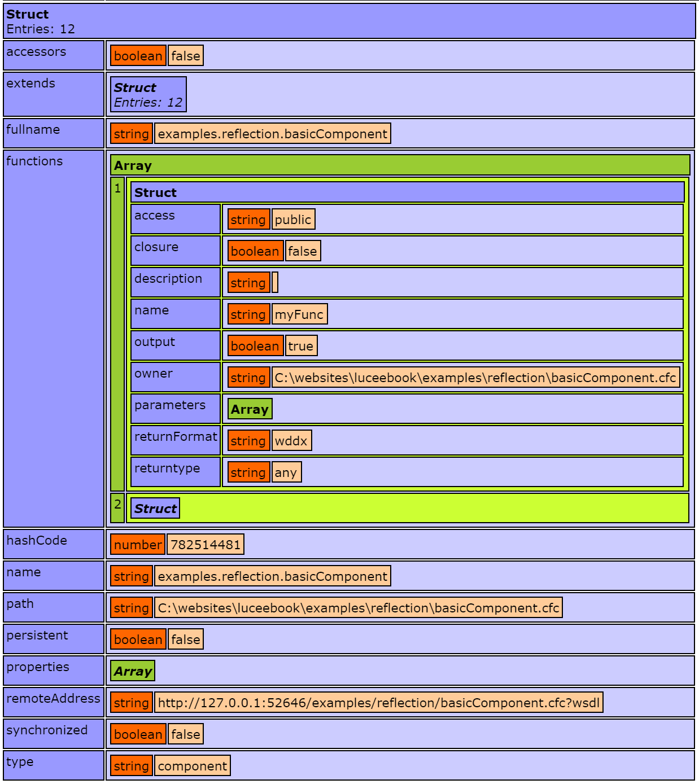Expand the collapsed parameters Array
Screen dimensions: 699x784
coord(249,409)
